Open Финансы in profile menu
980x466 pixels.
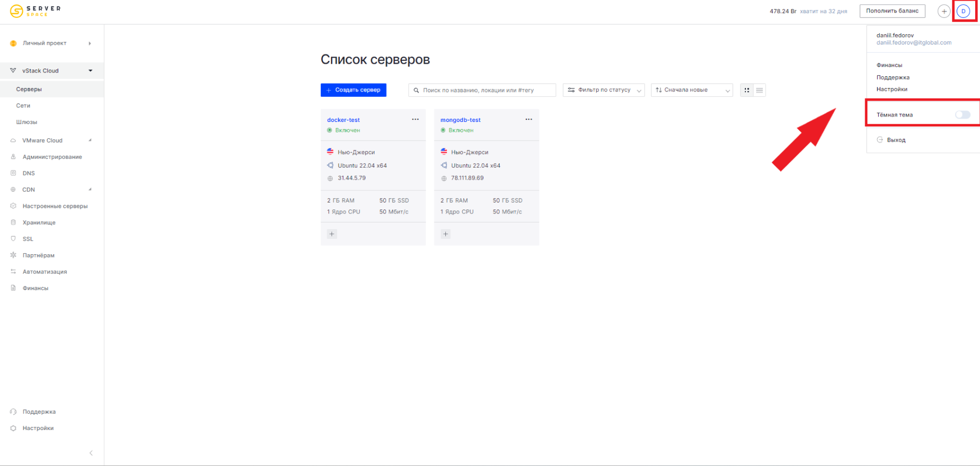[x=889, y=65]
